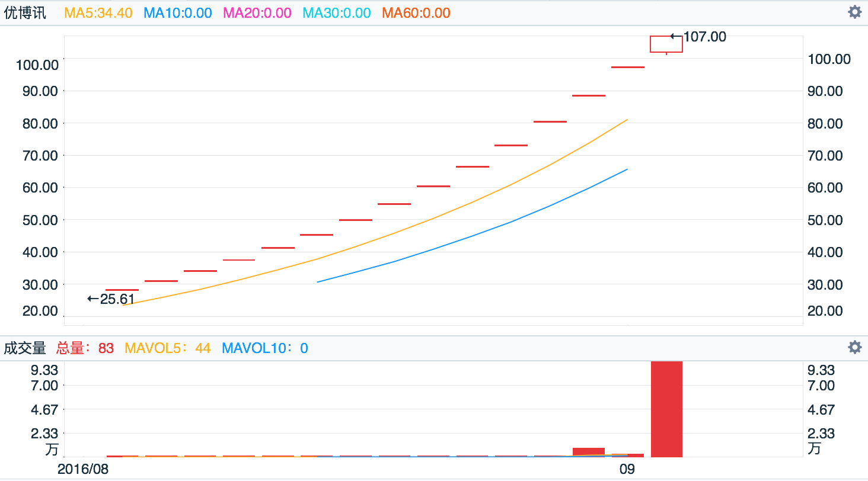The width and height of the screenshot is (868, 481).
Task: Click the 成交量 panel title
Action: click(24, 348)
